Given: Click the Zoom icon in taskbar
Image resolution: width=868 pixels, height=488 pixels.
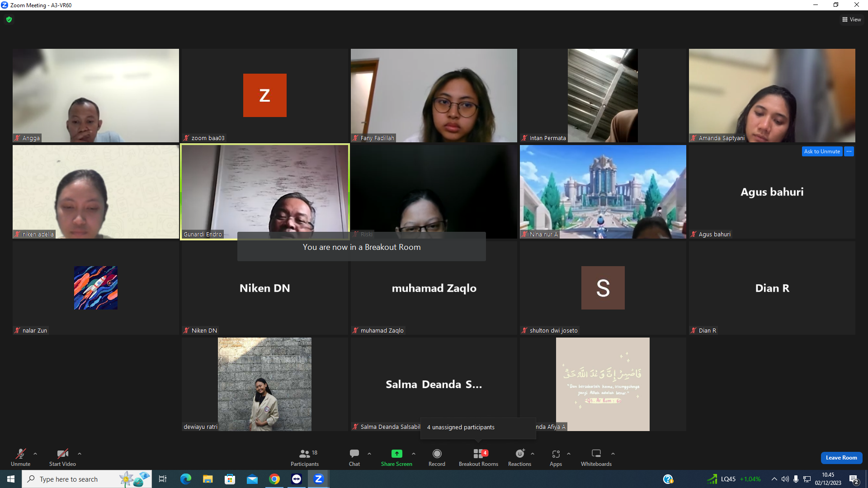Looking at the screenshot, I should point(319,479).
